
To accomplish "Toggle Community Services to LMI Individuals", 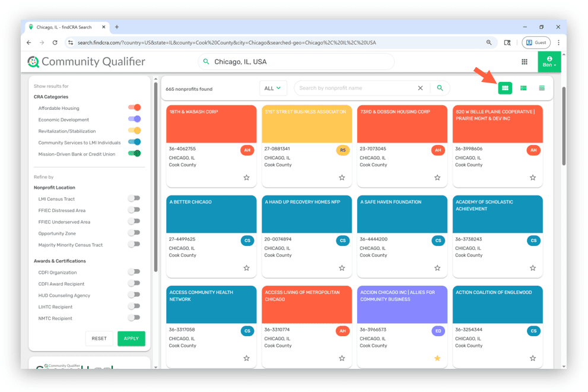I will (x=134, y=142).
